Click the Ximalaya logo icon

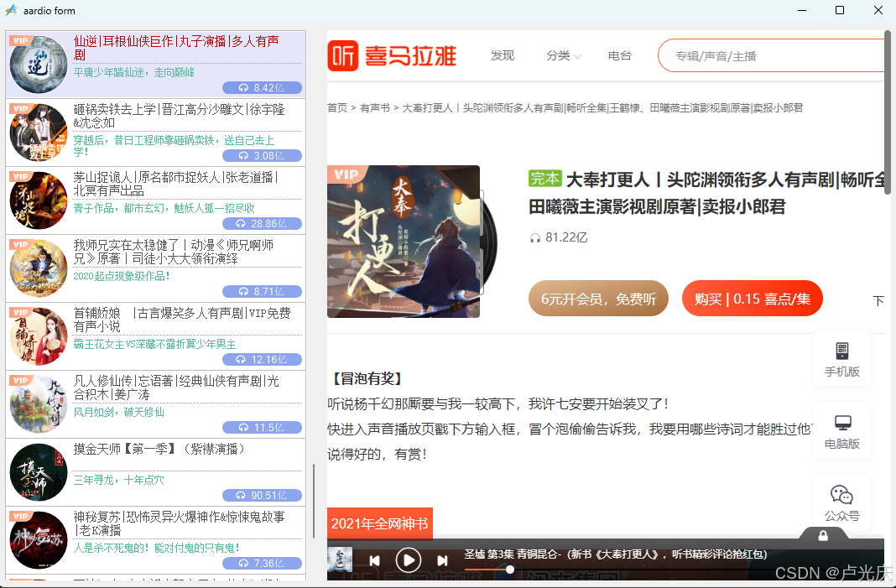coord(343,55)
